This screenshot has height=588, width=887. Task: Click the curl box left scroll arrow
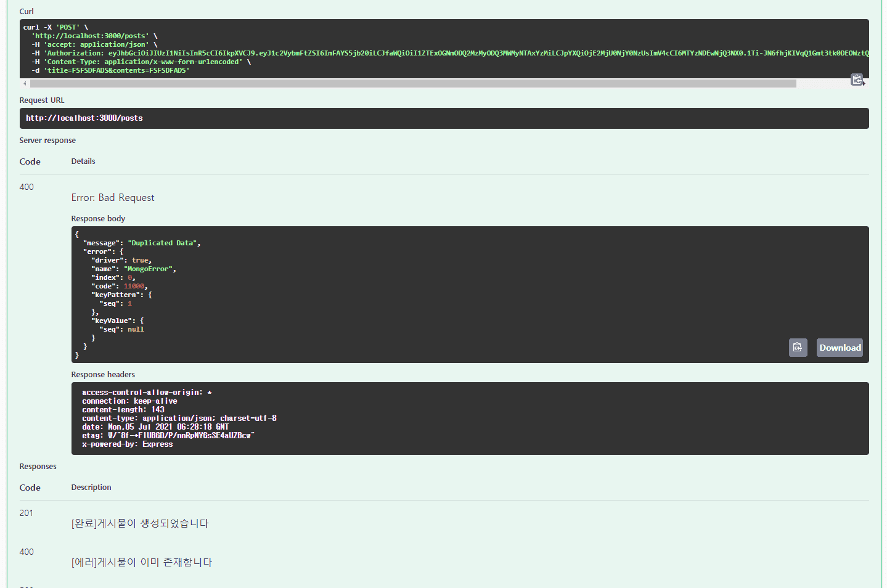pos(25,83)
